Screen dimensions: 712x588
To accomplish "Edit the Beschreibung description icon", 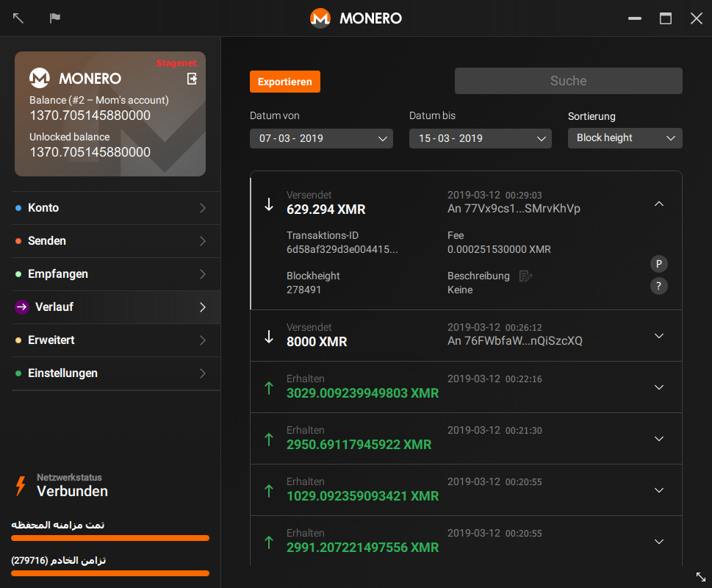I will click(x=525, y=276).
